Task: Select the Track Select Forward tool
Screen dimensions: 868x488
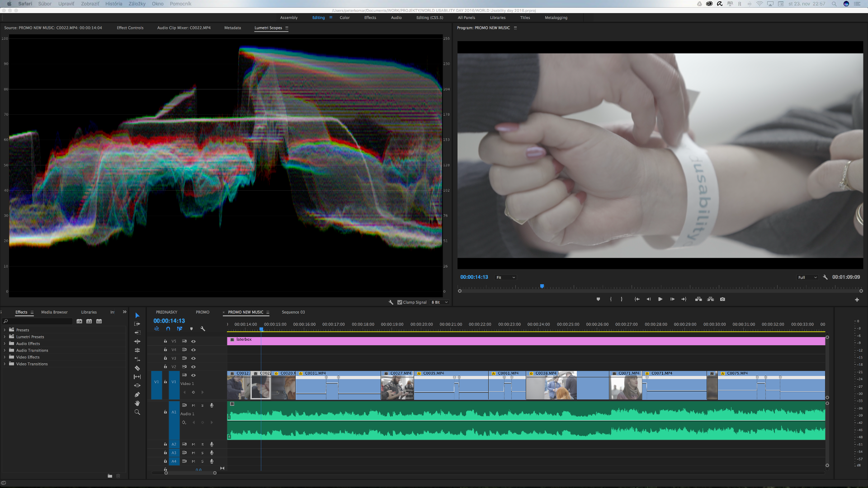Action: point(137,324)
